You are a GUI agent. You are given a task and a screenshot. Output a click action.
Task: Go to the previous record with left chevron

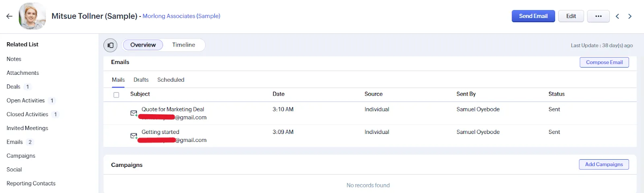pos(617,16)
